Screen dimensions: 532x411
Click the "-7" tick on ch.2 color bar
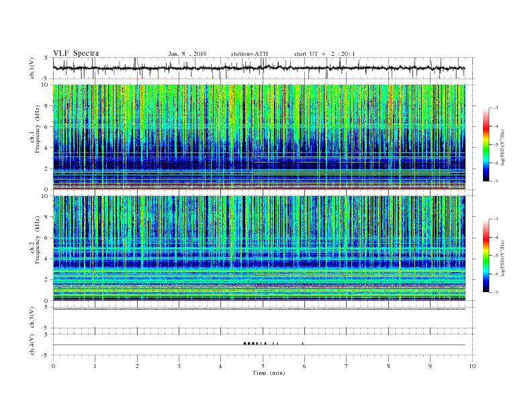point(496,292)
